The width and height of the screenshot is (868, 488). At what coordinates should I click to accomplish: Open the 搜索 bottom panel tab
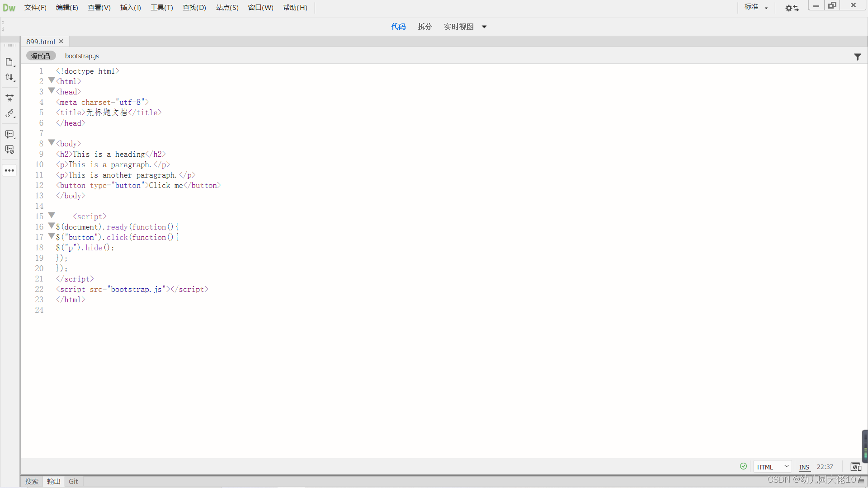pyautogui.click(x=32, y=481)
